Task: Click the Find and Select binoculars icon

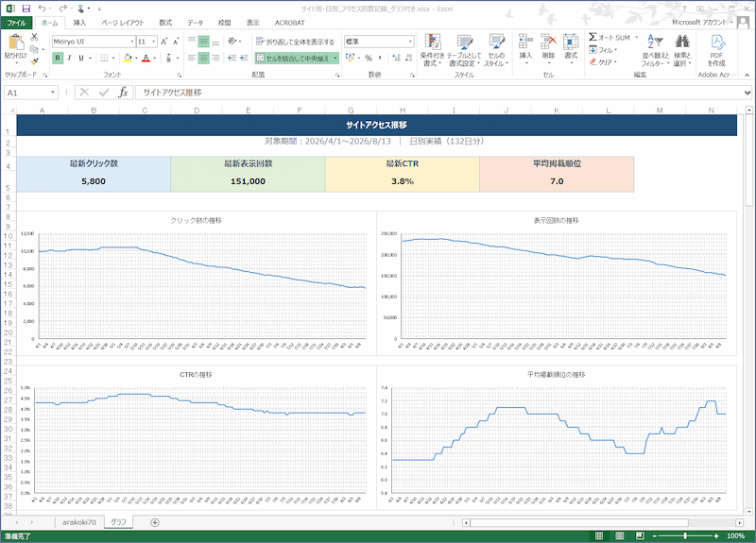Action: [682, 42]
